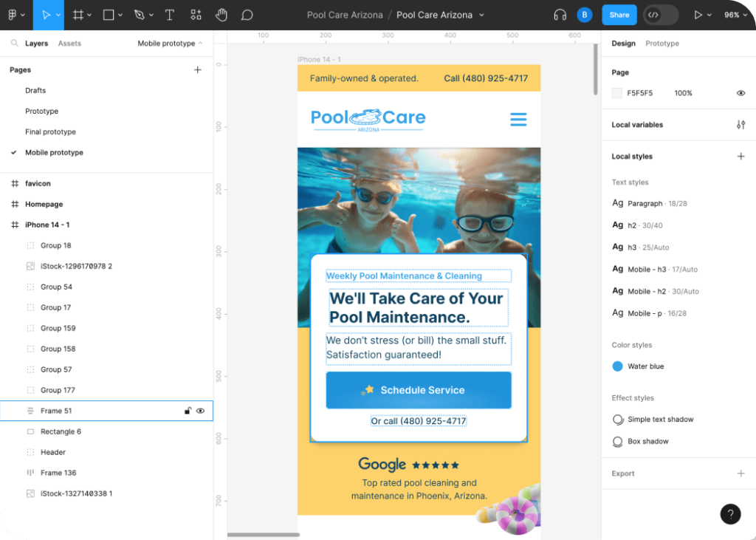Image resolution: width=756 pixels, height=540 pixels.
Task: Click the hamburger menu in the design
Action: [518, 119]
